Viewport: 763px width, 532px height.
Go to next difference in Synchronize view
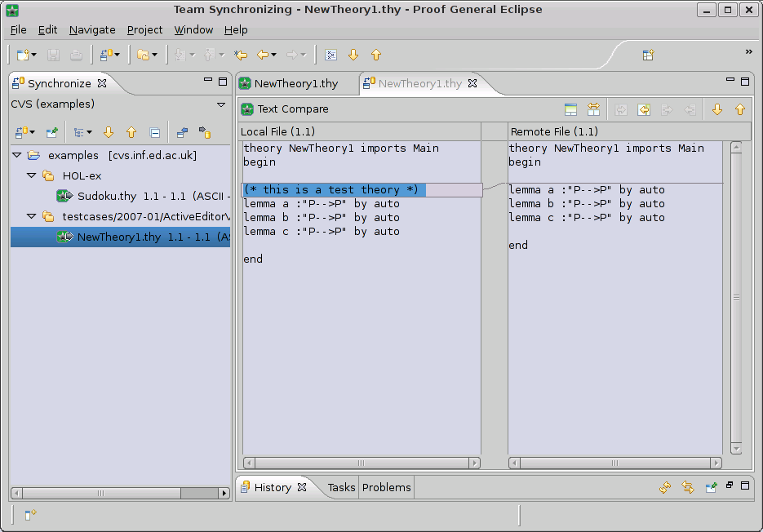point(109,132)
